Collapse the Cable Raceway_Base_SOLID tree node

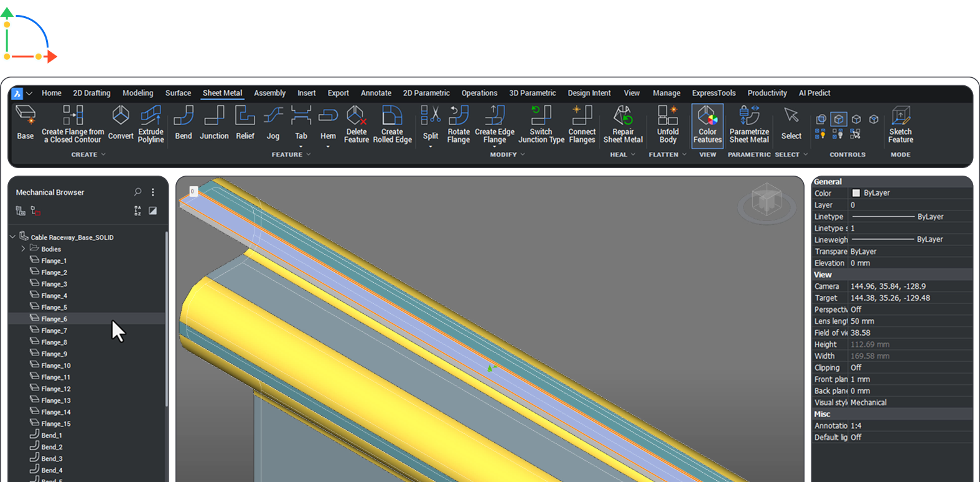point(12,237)
